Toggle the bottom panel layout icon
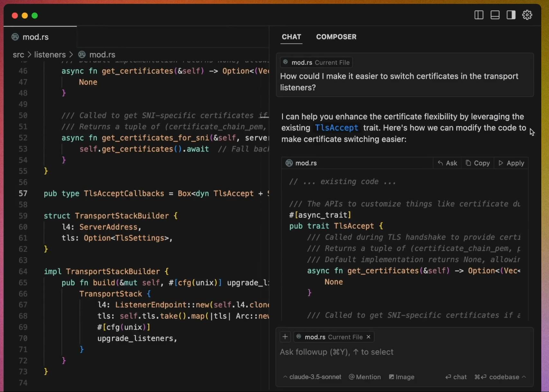Viewport: 549px width, 392px height. click(495, 15)
